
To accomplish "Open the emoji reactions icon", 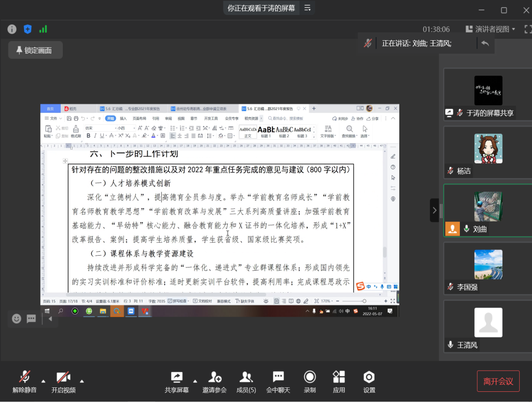I will pyautogui.click(x=16, y=318).
